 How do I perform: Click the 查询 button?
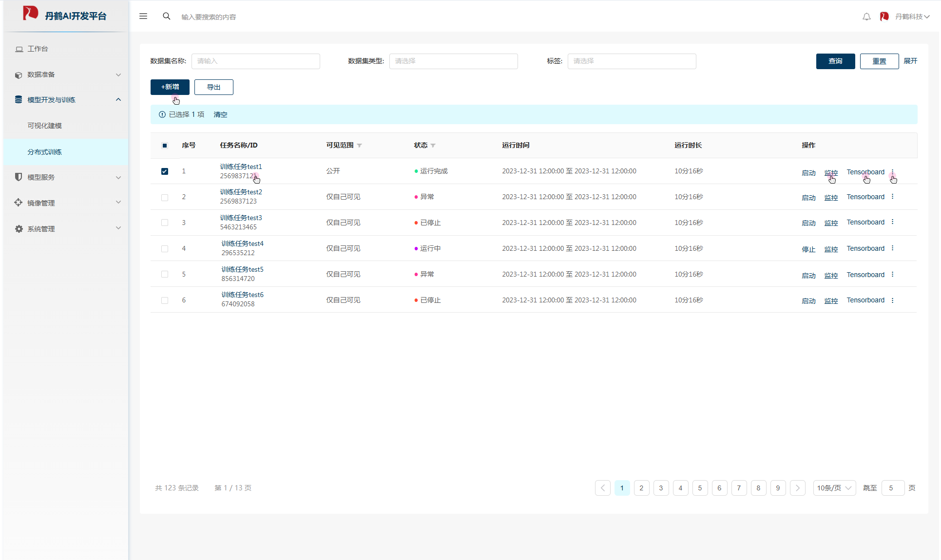[x=835, y=61]
